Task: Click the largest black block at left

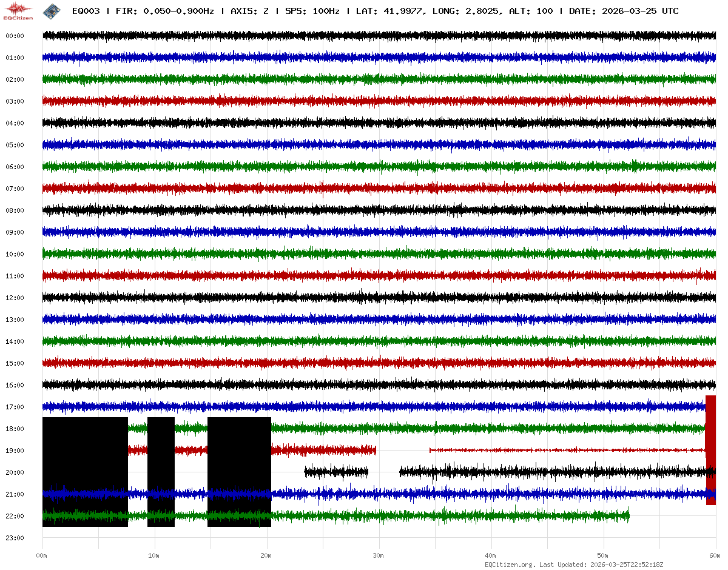Action: tap(85, 472)
